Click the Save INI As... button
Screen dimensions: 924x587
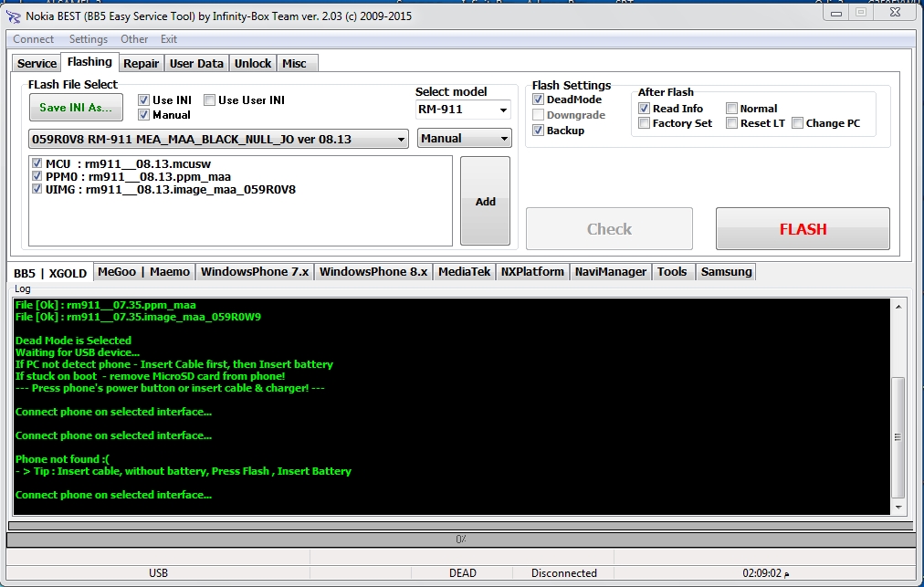coord(76,107)
